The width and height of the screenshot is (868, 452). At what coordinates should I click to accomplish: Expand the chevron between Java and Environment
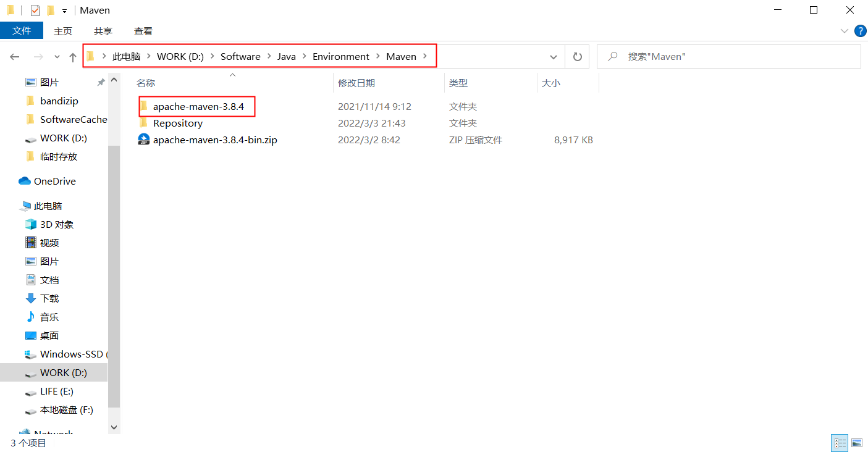click(x=304, y=57)
